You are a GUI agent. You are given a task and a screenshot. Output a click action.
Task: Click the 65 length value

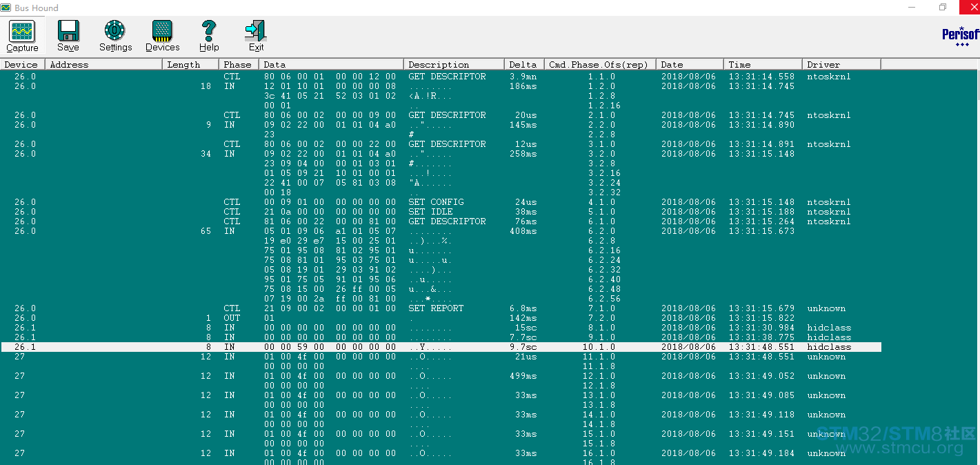point(206,231)
